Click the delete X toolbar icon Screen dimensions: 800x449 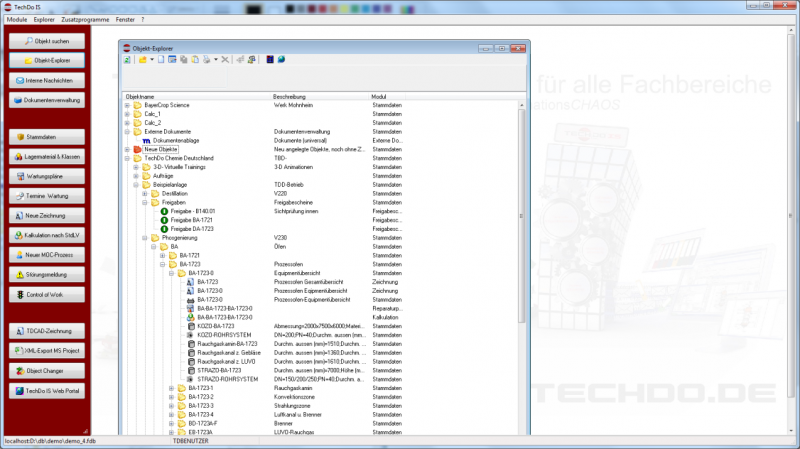[x=226, y=60]
